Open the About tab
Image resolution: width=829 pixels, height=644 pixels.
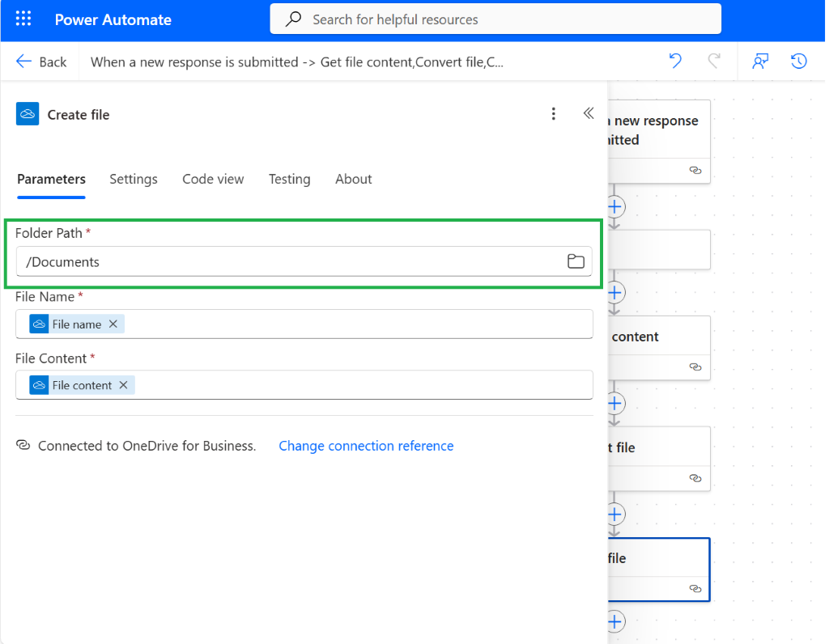click(353, 179)
